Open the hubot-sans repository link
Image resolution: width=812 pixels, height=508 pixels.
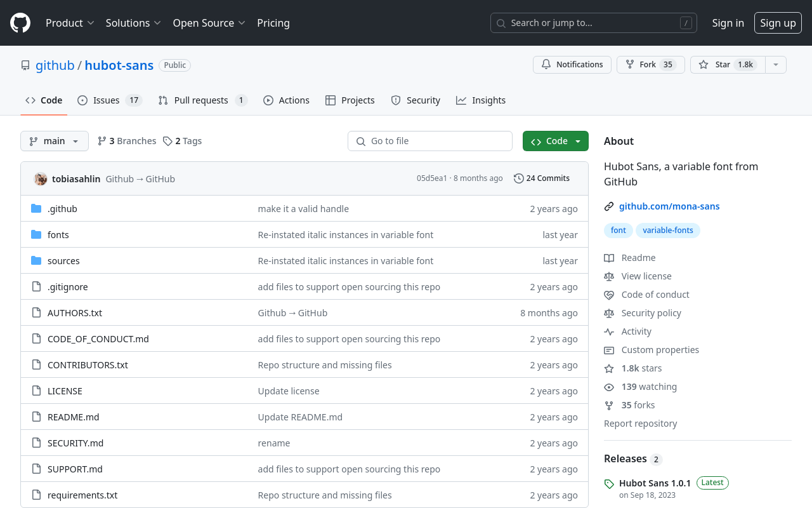(119, 65)
